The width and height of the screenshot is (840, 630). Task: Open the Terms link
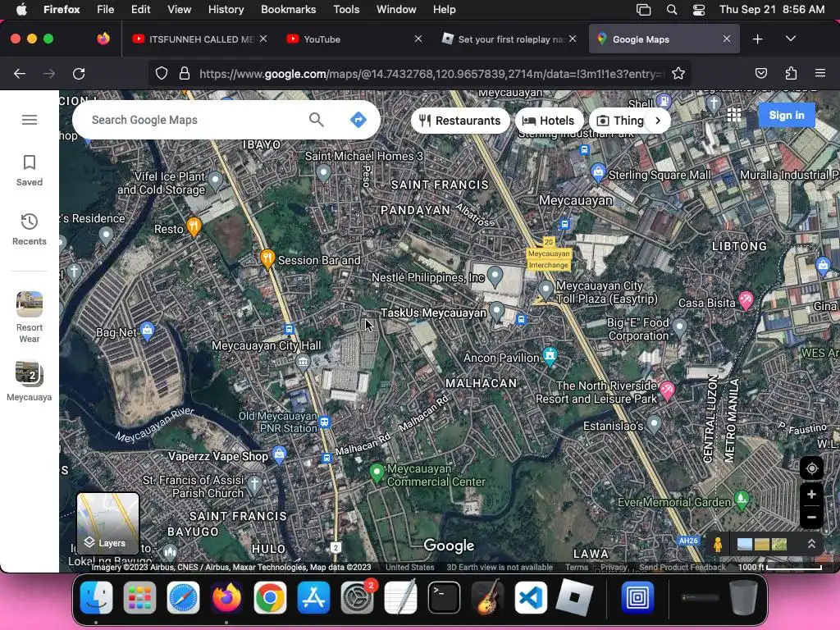[x=577, y=568]
